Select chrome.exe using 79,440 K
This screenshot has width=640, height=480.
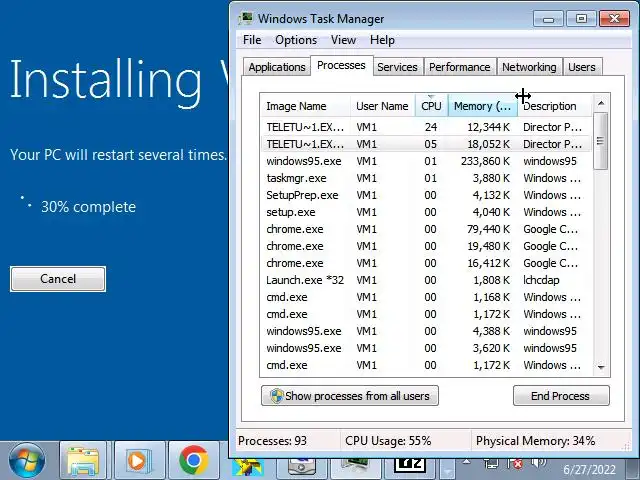tap(426, 229)
